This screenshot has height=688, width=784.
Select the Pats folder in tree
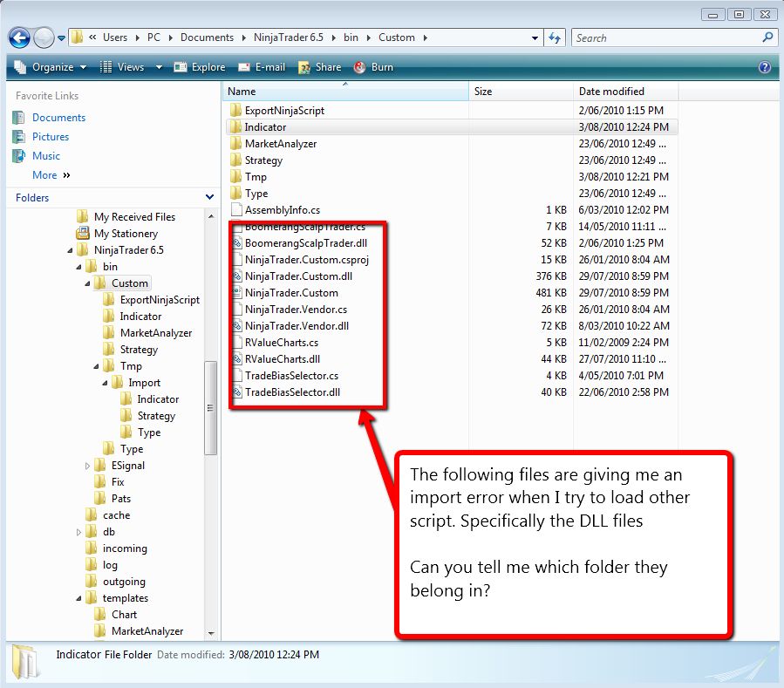coord(112,499)
